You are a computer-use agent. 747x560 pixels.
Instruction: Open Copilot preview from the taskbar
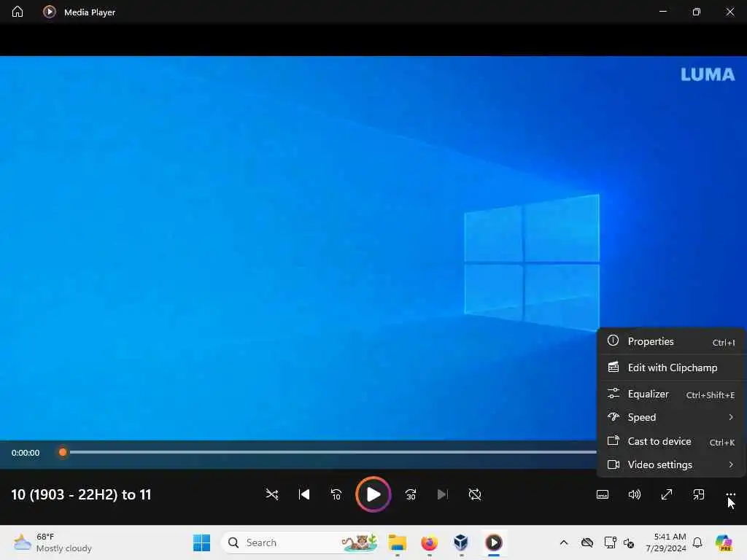[x=724, y=542]
